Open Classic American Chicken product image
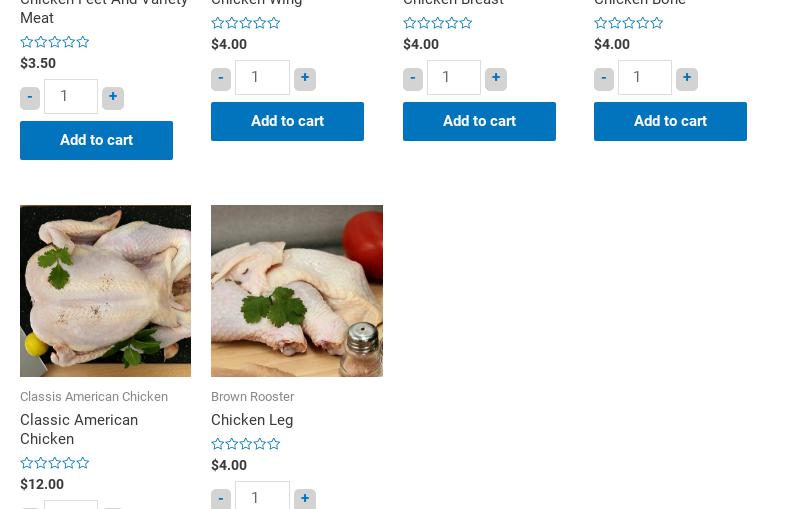Screen dimensions: 785x509 coord(105,290)
